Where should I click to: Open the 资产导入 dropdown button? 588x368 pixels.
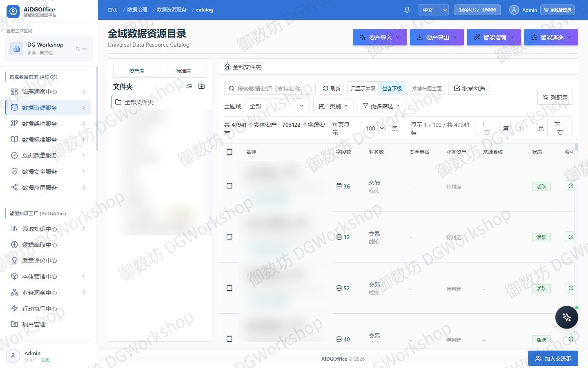[380, 37]
